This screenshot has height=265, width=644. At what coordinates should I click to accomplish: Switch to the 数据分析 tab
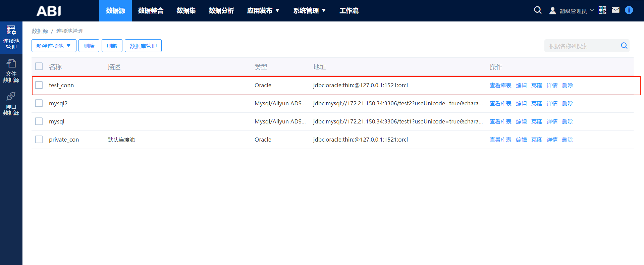coord(221,11)
